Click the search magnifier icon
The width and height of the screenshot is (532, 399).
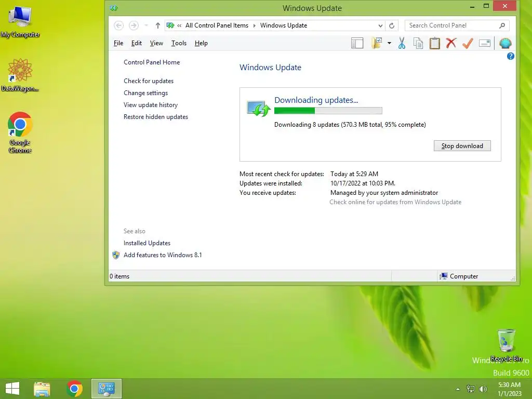pos(502,25)
